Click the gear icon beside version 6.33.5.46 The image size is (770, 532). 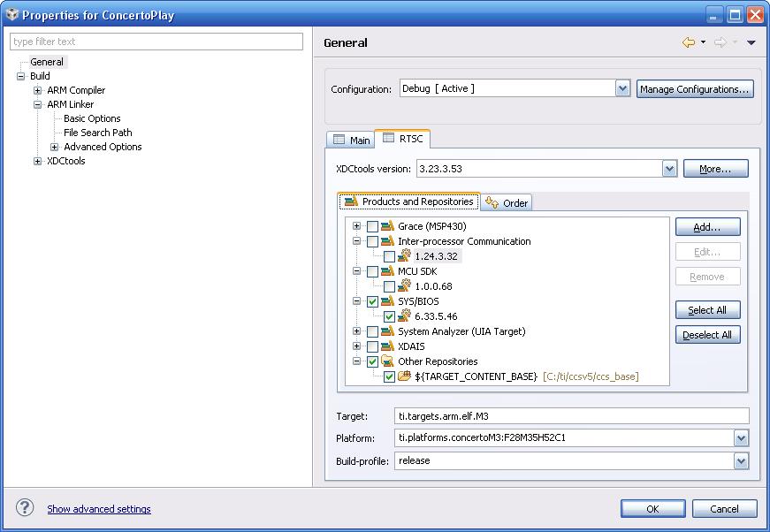pyautogui.click(x=403, y=315)
